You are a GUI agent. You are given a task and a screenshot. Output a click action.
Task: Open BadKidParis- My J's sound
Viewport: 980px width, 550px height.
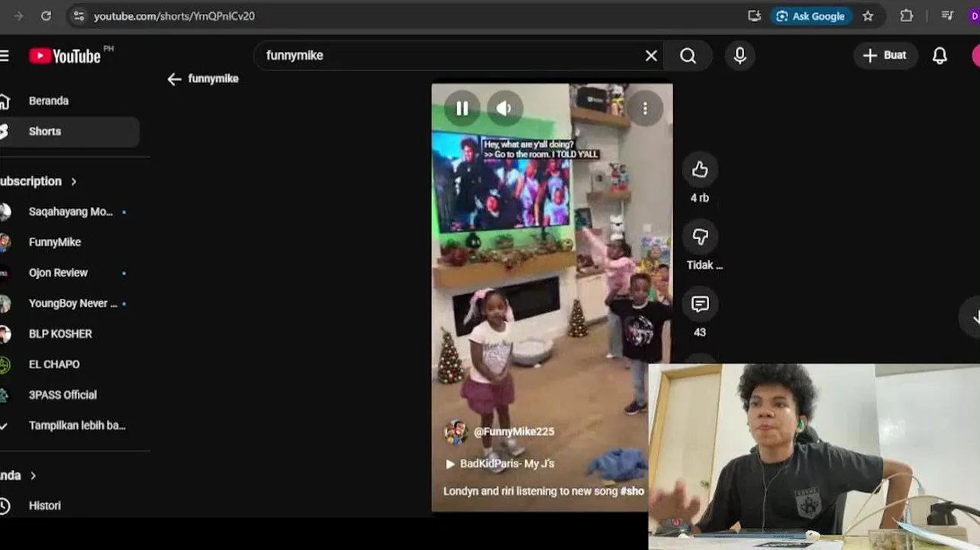(x=500, y=464)
